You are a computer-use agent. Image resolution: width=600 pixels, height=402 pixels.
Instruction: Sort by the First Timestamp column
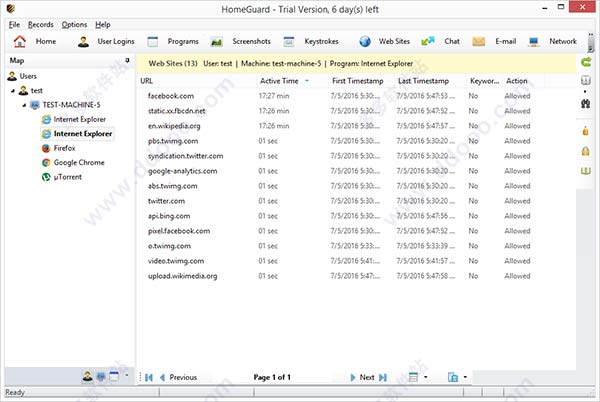[x=357, y=81]
